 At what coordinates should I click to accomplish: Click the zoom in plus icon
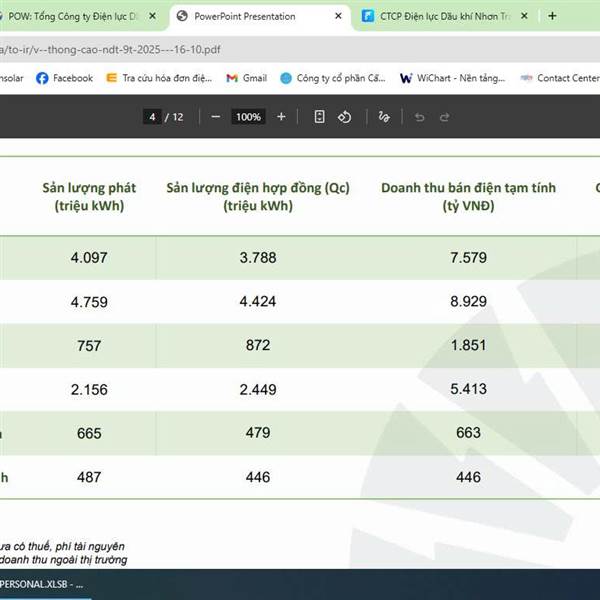pos(281,117)
